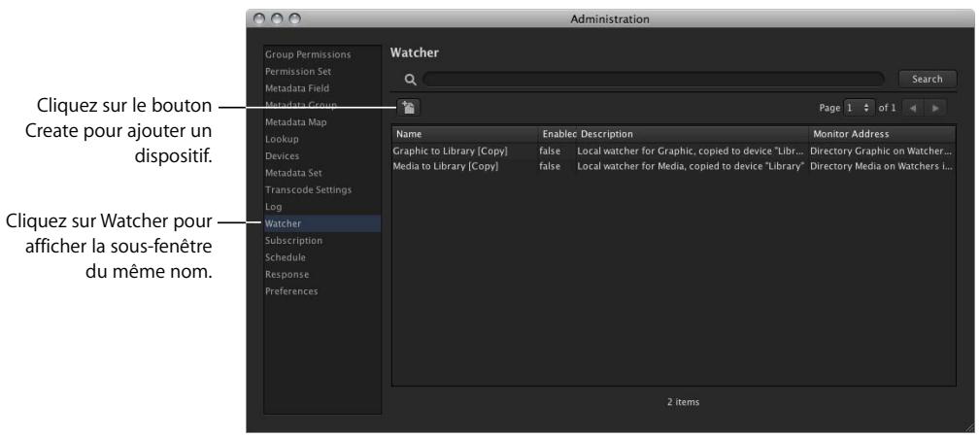980x438 pixels.
Task: Sort by the Name column header
Action: pos(465,134)
